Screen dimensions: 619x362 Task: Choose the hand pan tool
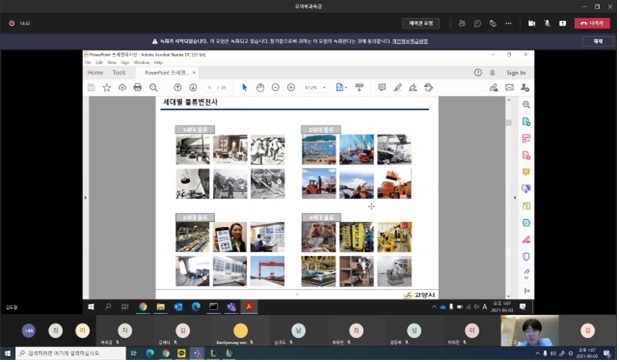click(260, 87)
